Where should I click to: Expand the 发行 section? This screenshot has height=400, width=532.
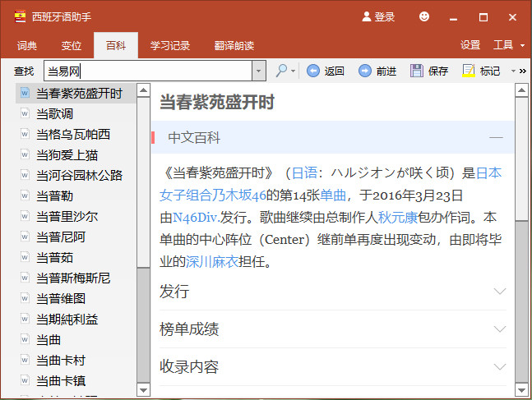click(x=499, y=292)
